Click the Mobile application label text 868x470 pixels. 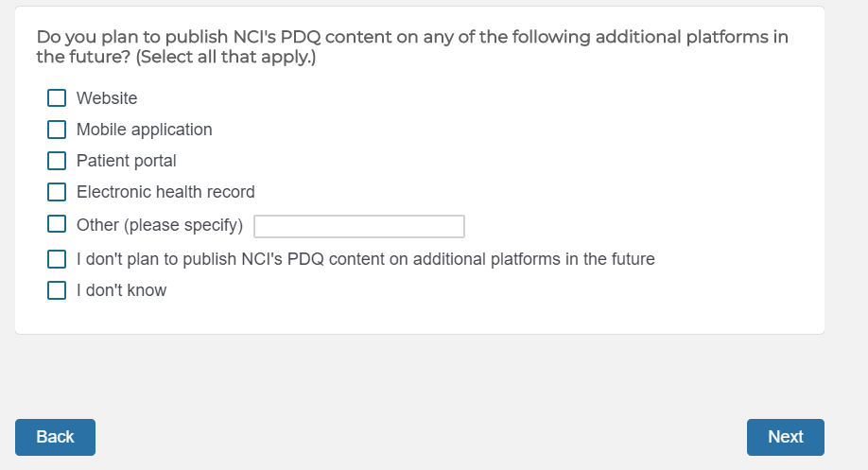coord(144,130)
